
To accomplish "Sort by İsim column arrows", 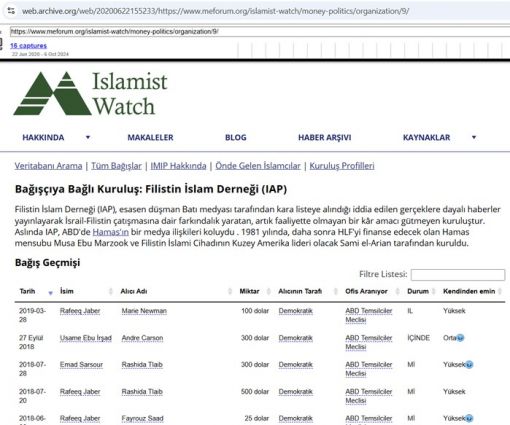I will pos(111,292).
